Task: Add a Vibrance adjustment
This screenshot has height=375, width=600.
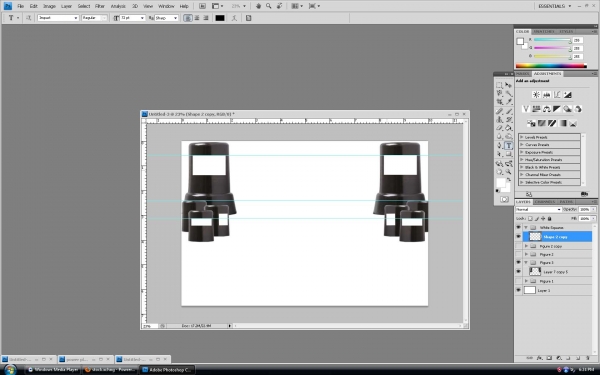Action: tap(526, 109)
